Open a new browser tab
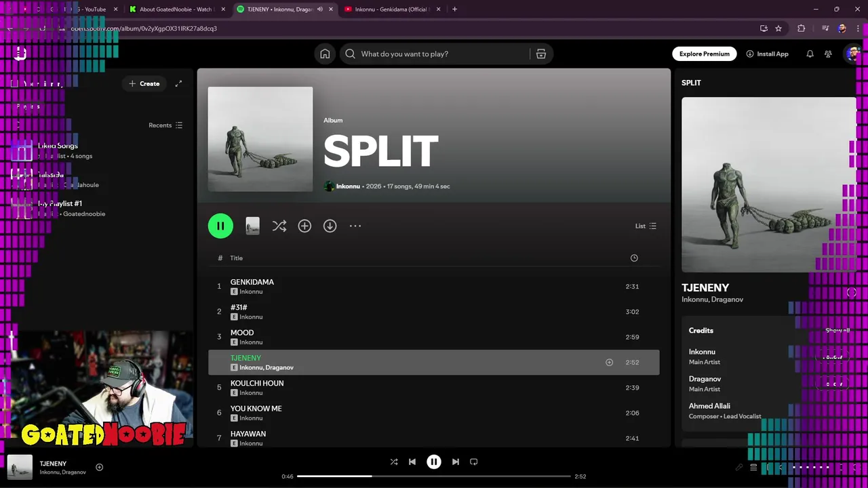 [x=454, y=9]
